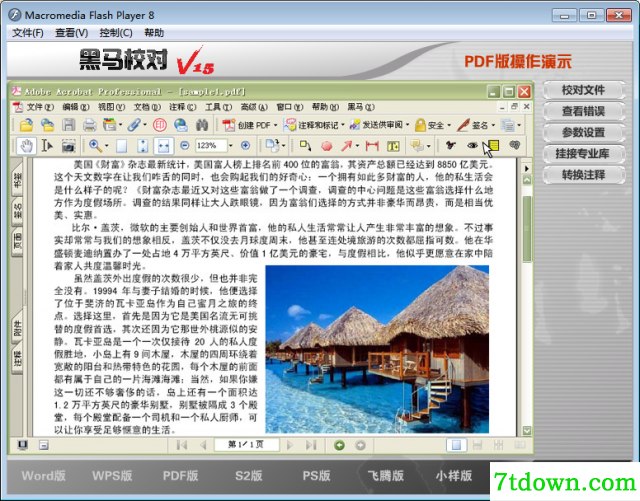
Task: Click the yellow note settings icon
Action: pyautogui.click(x=493, y=145)
